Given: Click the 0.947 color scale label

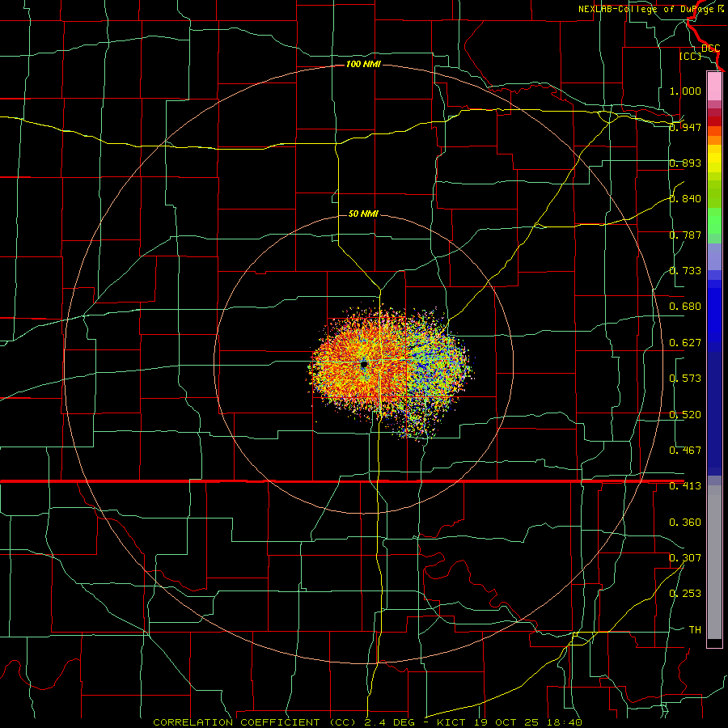Looking at the screenshot, I should click(x=685, y=127).
